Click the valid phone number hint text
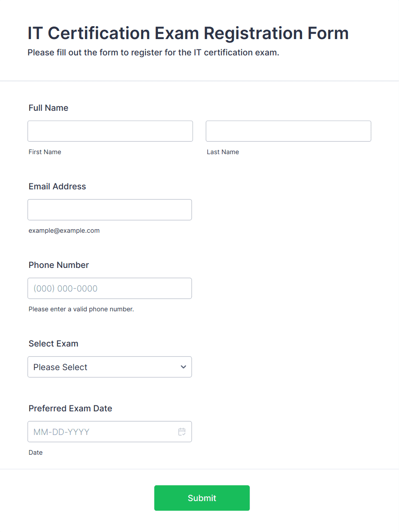 [82, 309]
